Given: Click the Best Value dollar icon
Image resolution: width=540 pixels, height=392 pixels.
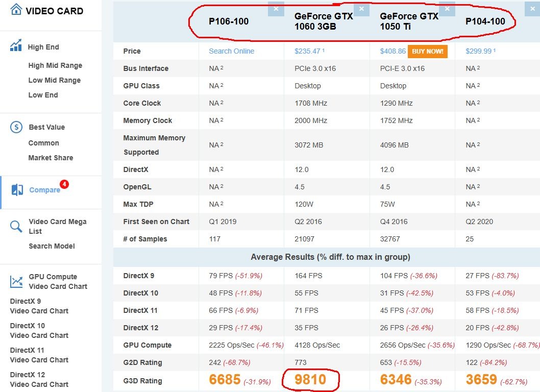Looking at the screenshot, I should click(x=16, y=127).
